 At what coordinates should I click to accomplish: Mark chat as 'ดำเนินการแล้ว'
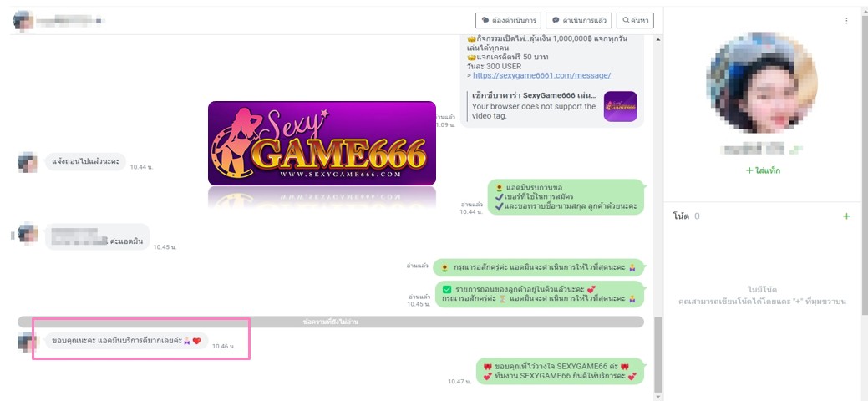579,20
